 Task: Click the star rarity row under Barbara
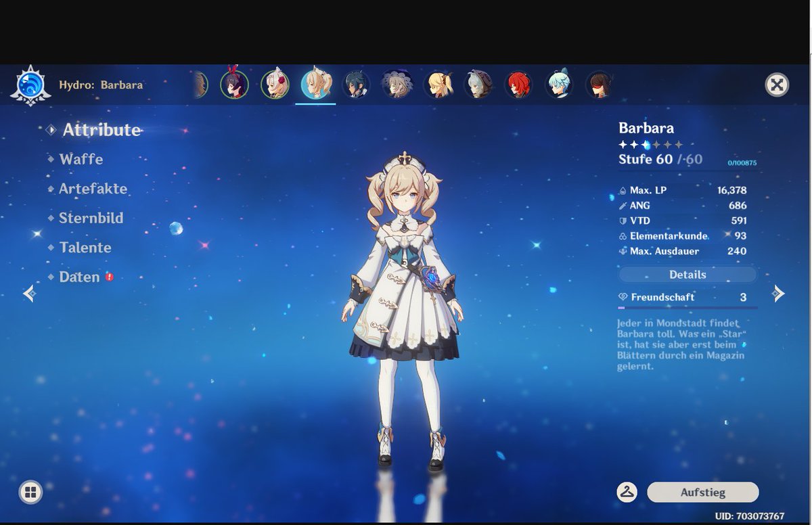[x=650, y=145]
